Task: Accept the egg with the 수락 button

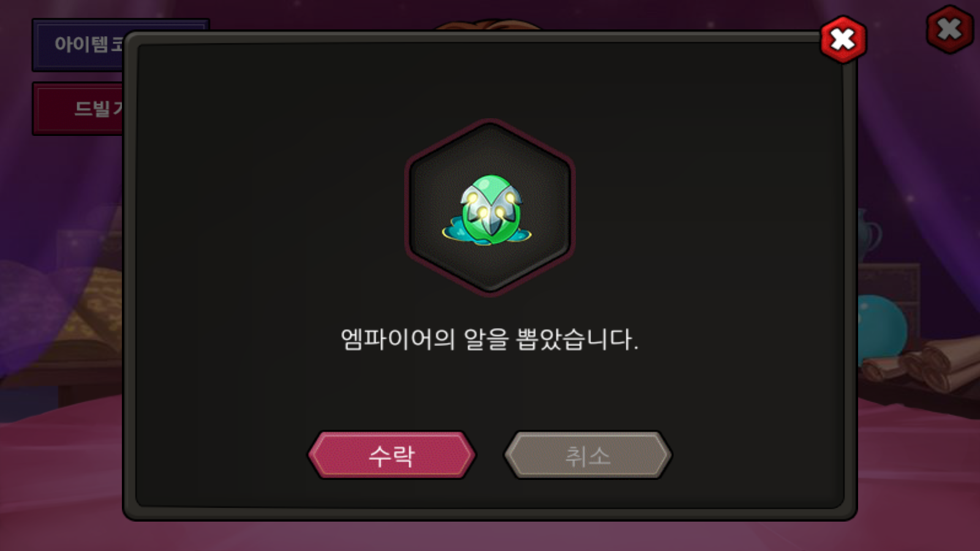Action: pos(392,455)
